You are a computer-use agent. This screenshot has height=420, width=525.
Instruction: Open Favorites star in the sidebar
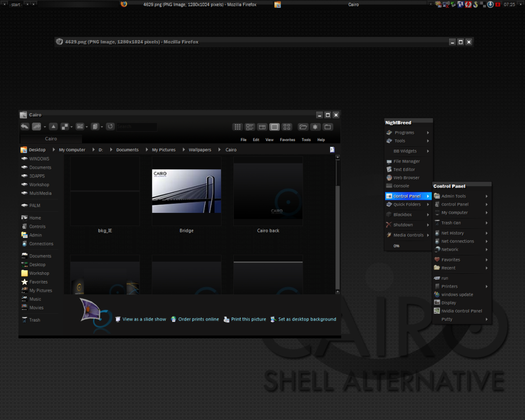pyautogui.click(x=34, y=282)
